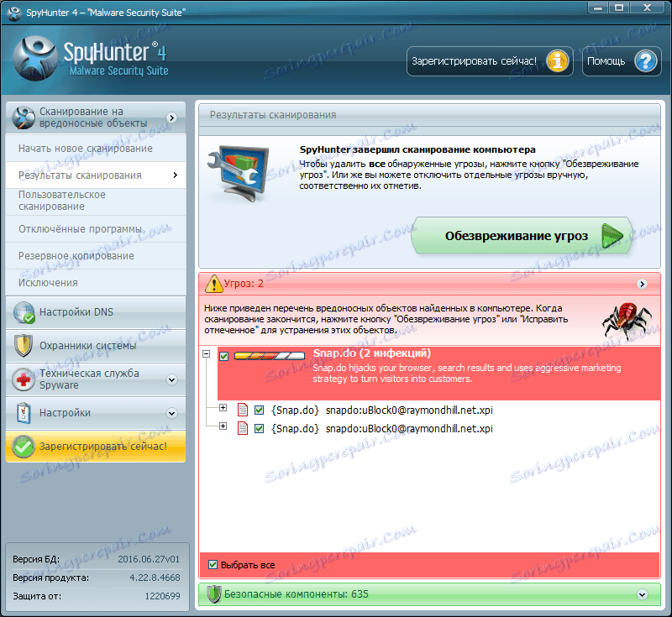Viewport: 672px width, 617px height.
Task: Click the Snap.do threat severity bar
Action: tap(270, 356)
